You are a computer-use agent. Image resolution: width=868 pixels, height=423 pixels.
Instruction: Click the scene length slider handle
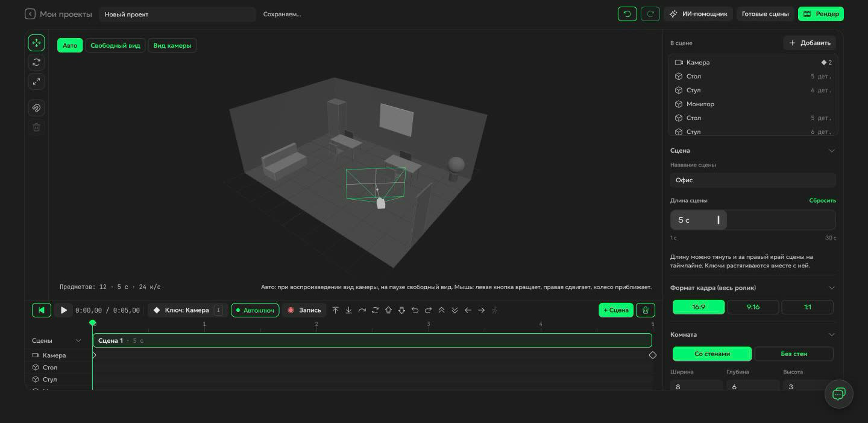719,220
